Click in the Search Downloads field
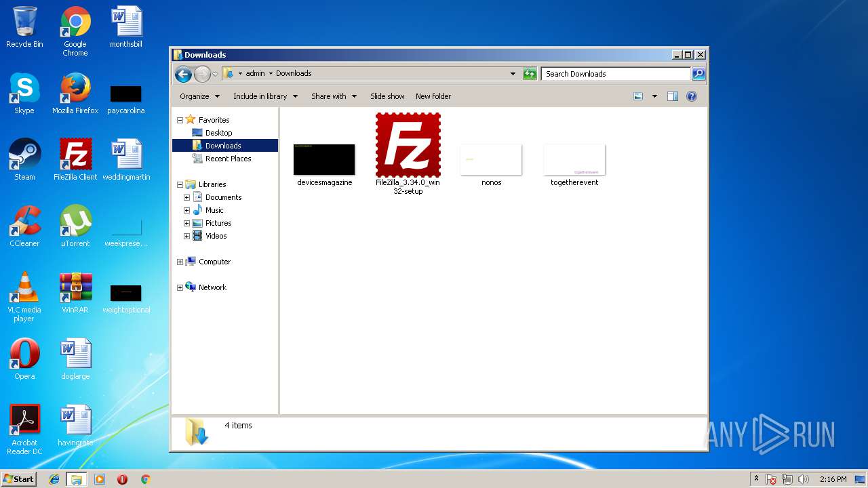Screen dimensions: 868x488 coord(616,74)
